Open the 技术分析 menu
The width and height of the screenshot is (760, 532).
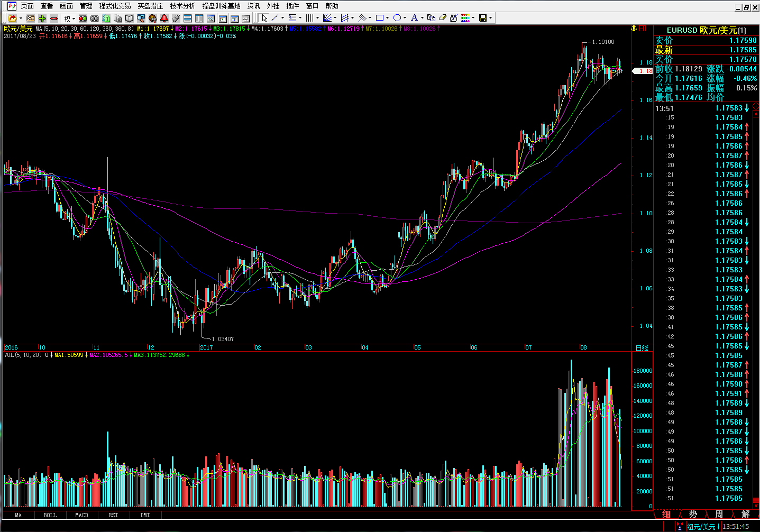182,6
